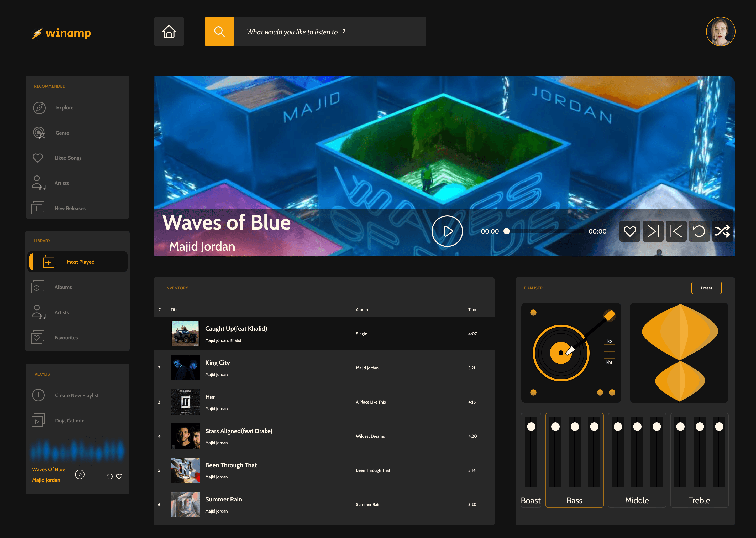Select the song title 'Stars Aligned(feat Drake)'
This screenshot has width=756, height=538.
tap(239, 431)
